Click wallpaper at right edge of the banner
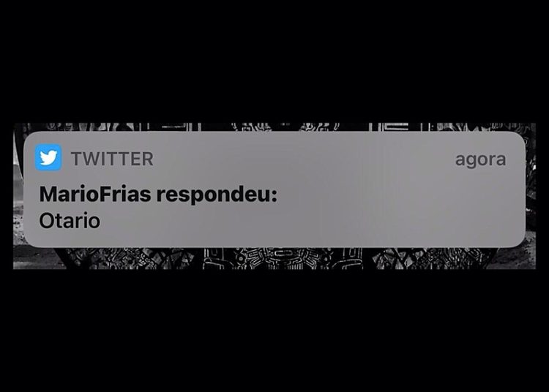The height and width of the screenshot is (392, 549). click(x=531, y=196)
